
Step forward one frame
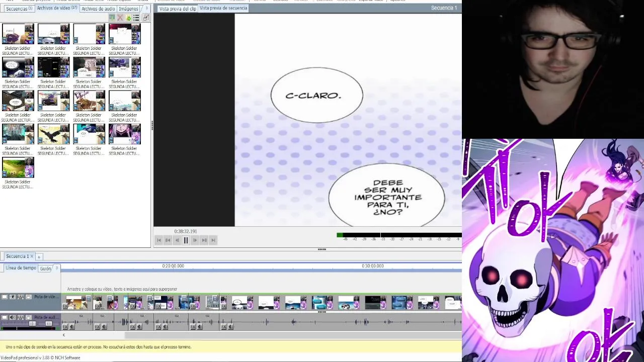pos(195,240)
